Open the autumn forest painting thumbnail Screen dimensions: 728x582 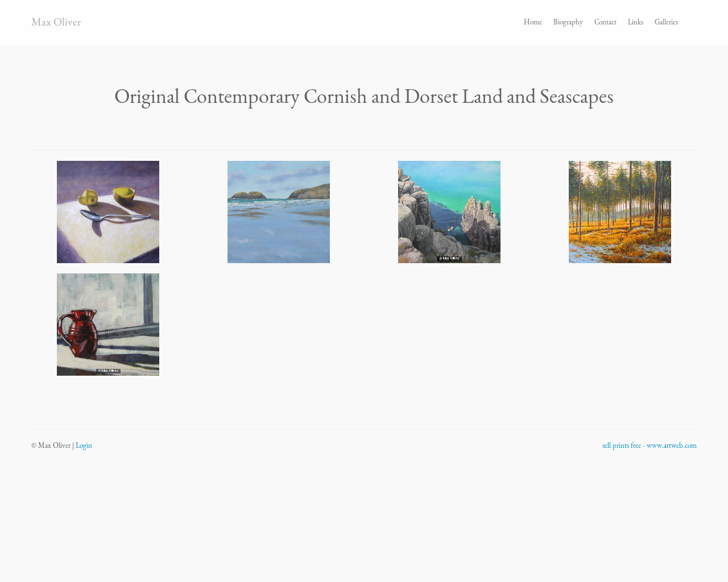pos(620,212)
